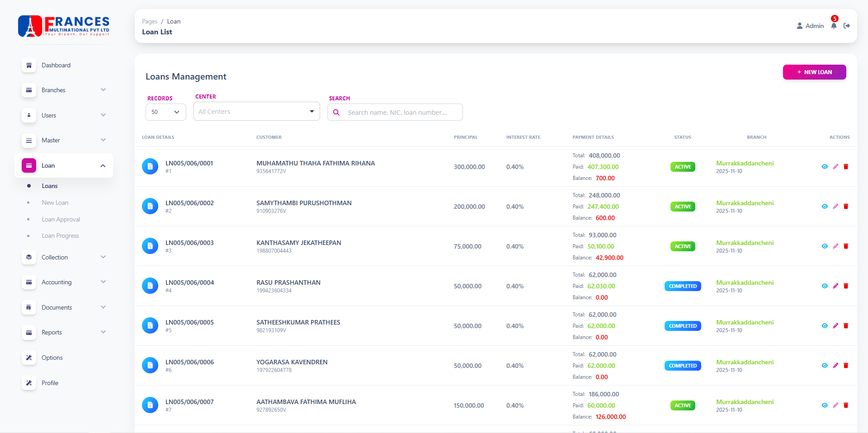View loan LN005/006/0001 via eye icon
This screenshot has width=868, height=433.
[825, 167]
